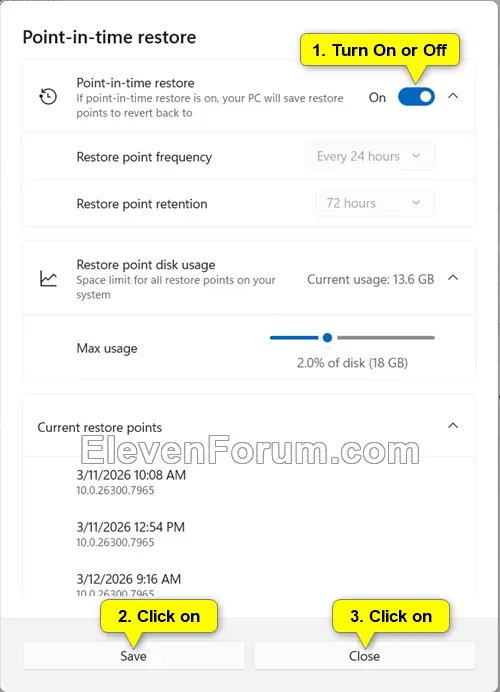
Task: Click the Current usage: 13.6 GB text
Action: click(371, 279)
